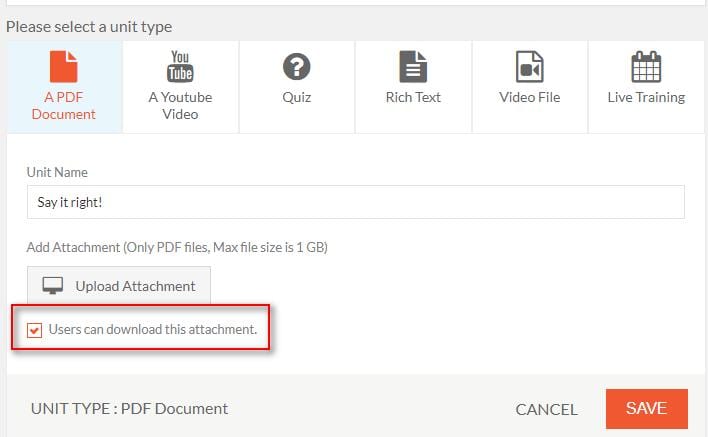Select the A PDF Document unit type icon

(x=63, y=66)
